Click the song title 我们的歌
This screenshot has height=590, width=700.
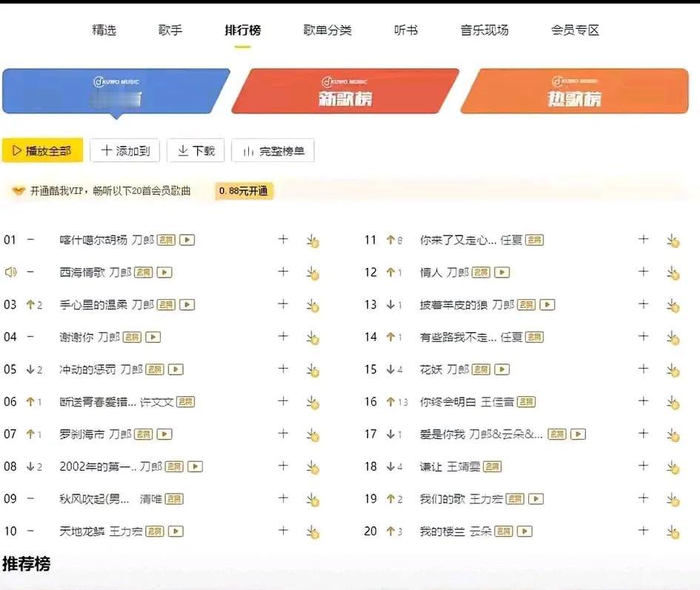[442, 499]
